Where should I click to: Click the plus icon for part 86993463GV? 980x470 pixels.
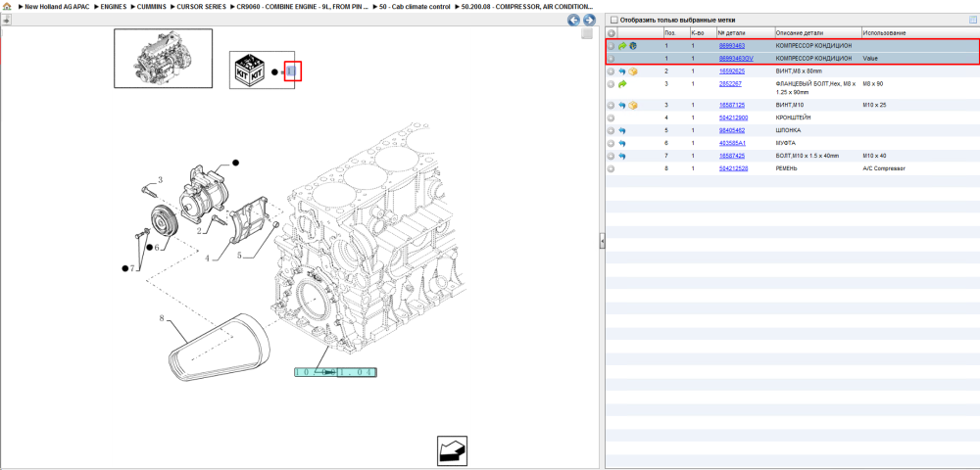612,58
